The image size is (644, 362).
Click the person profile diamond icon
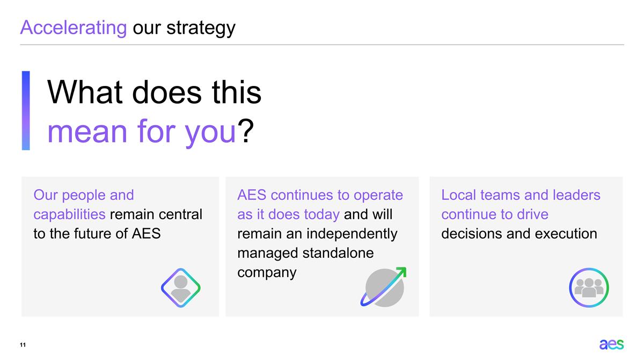[x=181, y=288]
